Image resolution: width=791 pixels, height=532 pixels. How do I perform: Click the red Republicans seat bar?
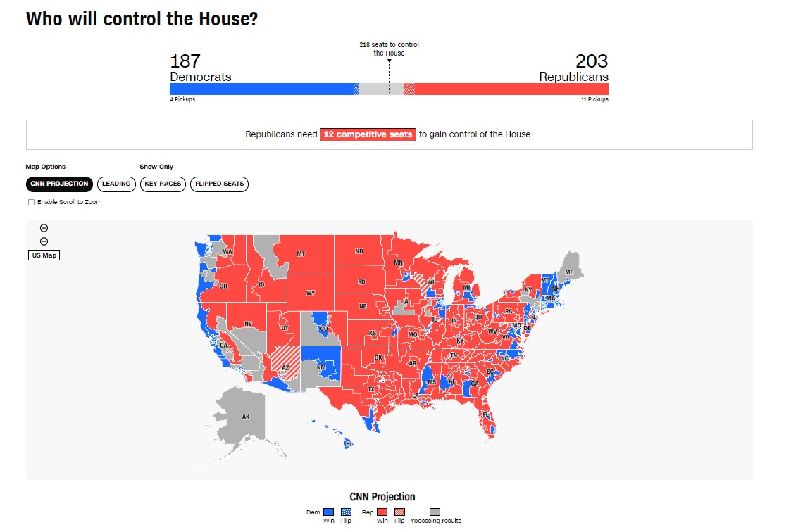pyautogui.click(x=511, y=89)
